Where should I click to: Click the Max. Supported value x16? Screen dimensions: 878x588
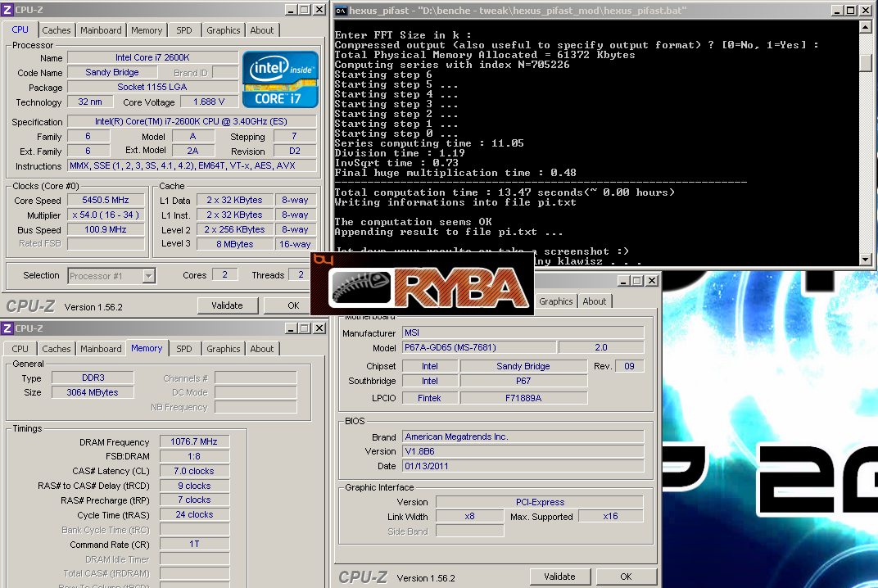point(610,516)
